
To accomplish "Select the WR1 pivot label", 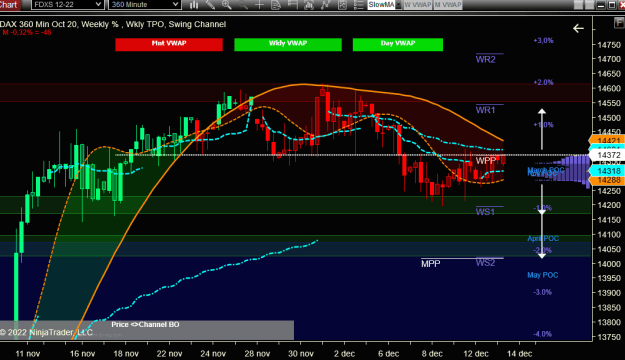I will point(485,110).
